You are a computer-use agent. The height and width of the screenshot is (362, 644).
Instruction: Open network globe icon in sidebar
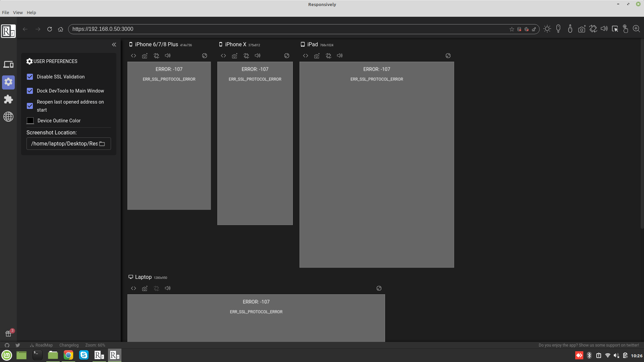pyautogui.click(x=8, y=117)
